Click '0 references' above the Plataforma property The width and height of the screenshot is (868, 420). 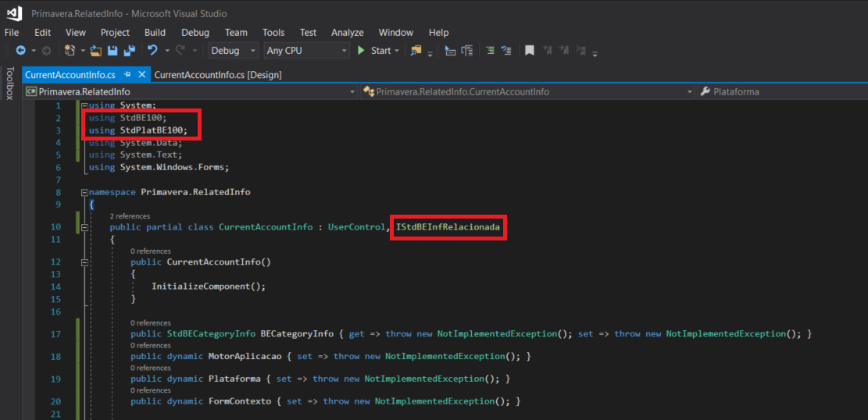point(151,368)
